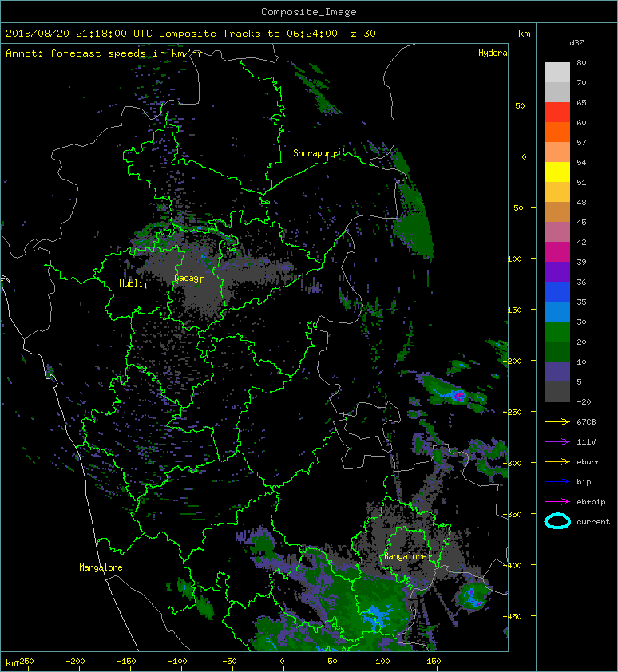
Task: Click the magenta eb+bip arrow in legend
Action: tap(557, 501)
